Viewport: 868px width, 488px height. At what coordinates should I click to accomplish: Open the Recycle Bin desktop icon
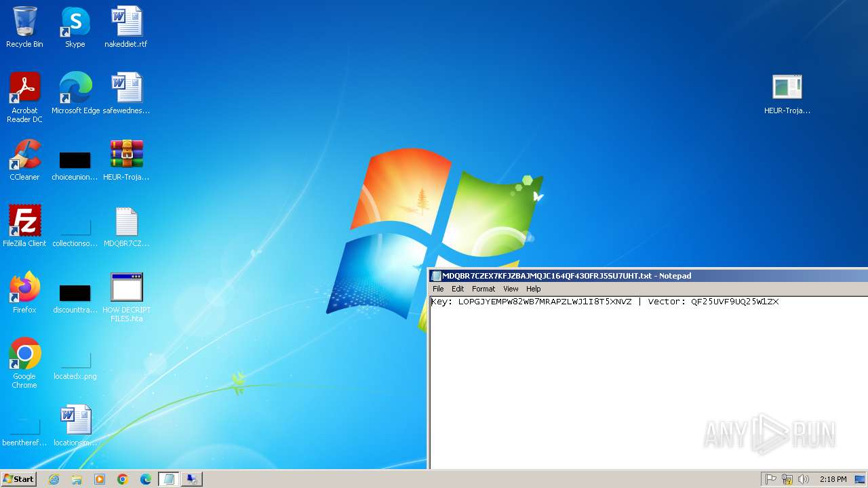coord(24,27)
